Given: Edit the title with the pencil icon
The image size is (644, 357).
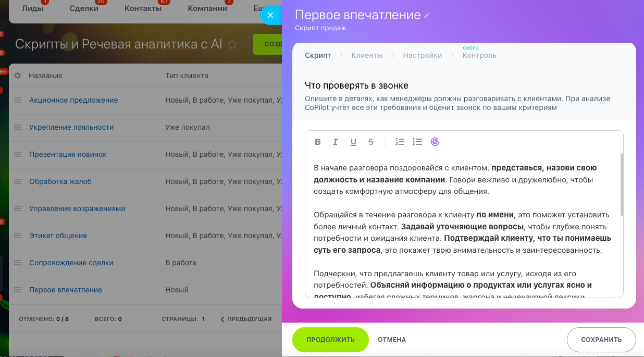Looking at the screenshot, I should [427, 16].
